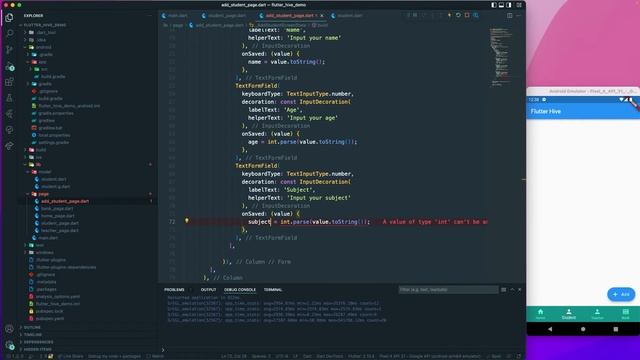
Task: Maximize the bottom panel with chevron-up icon
Action: click(512, 289)
